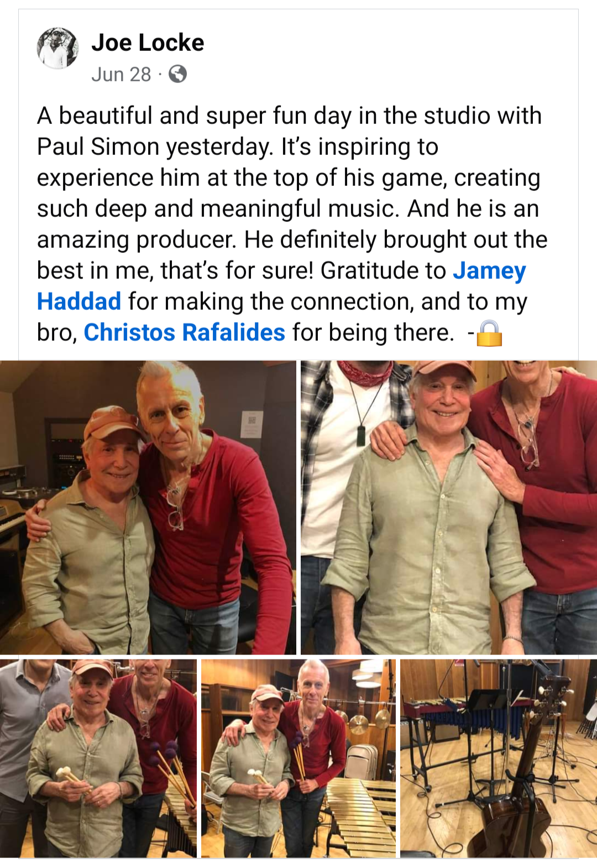This screenshot has width=597, height=868.
Task: Click the public globe privacy icon
Action: [x=177, y=74]
